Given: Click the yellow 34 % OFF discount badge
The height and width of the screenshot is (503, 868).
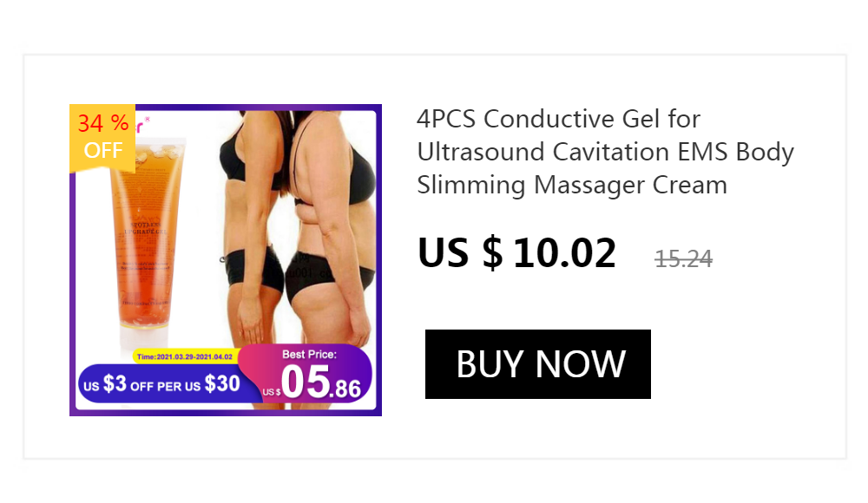Looking at the screenshot, I should pos(102,138).
